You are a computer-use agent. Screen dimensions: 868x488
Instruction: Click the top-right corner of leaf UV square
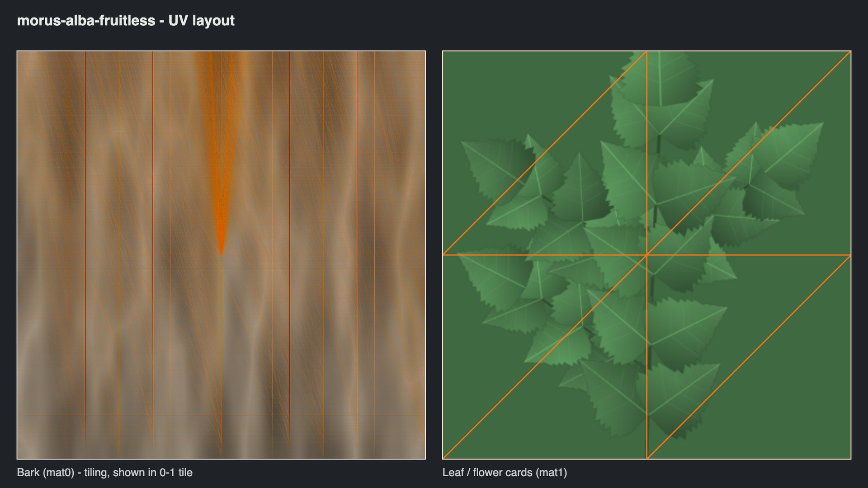point(850,52)
